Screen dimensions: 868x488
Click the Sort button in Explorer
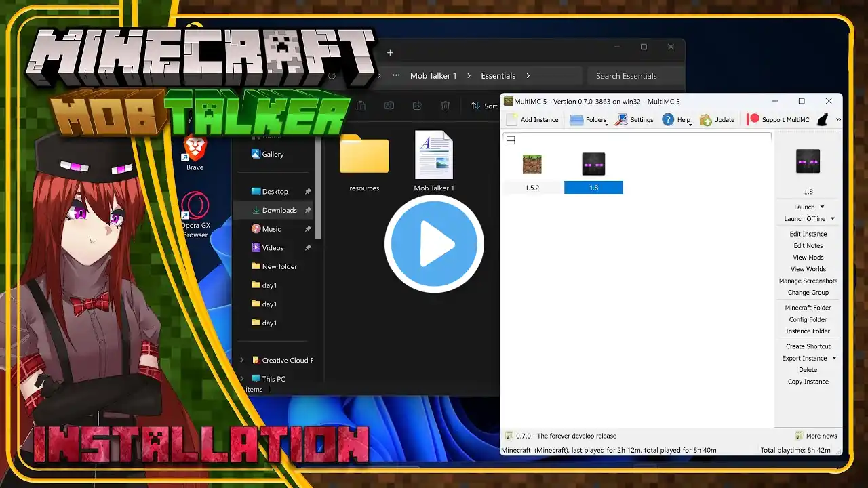tap(484, 106)
